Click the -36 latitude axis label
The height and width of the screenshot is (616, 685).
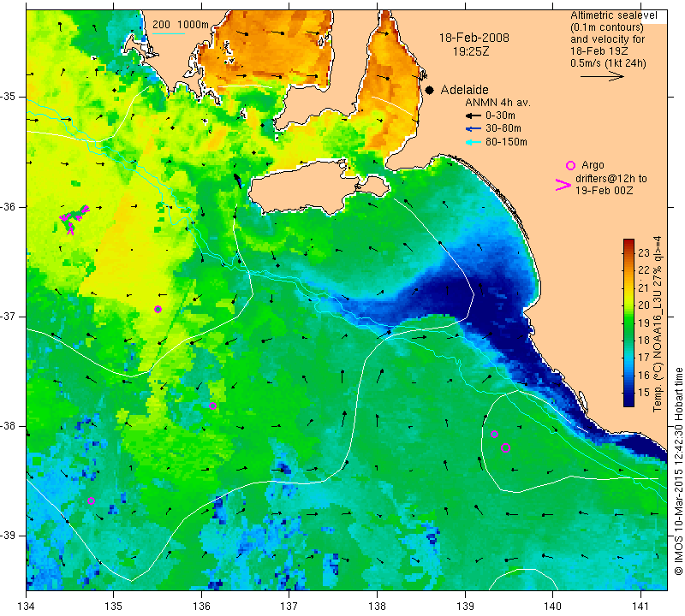(x=8, y=206)
